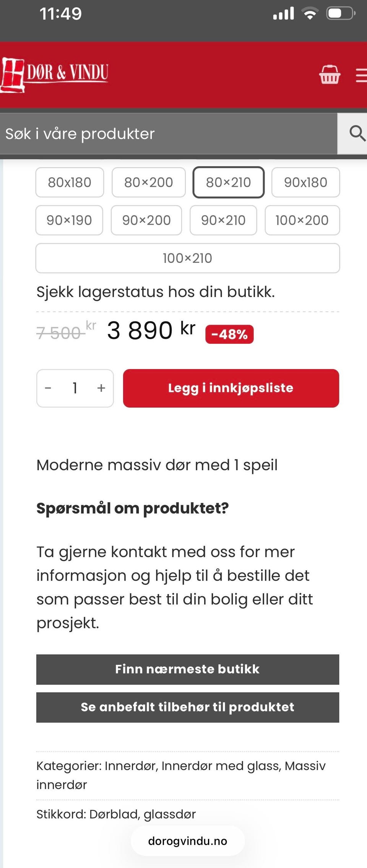This screenshot has height=868, width=367.
Task: Select the 80×200 size option
Action: tap(148, 182)
